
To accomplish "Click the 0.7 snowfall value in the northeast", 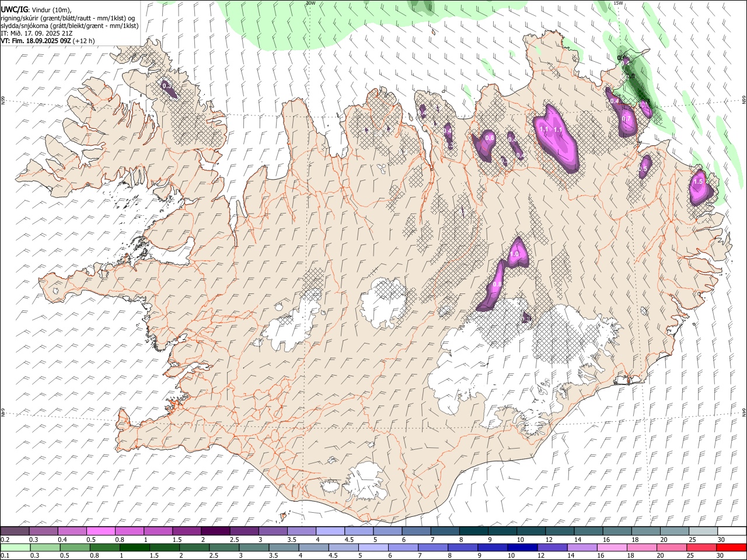I will point(626,119).
